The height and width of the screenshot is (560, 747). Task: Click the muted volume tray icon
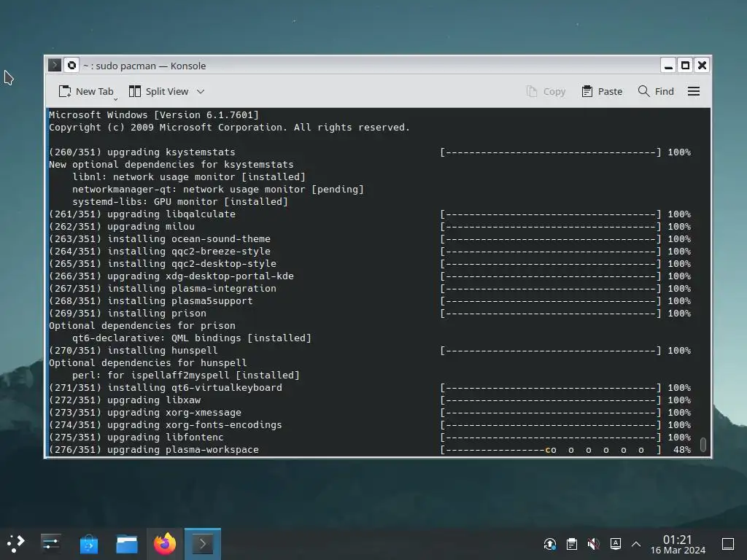(x=593, y=544)
